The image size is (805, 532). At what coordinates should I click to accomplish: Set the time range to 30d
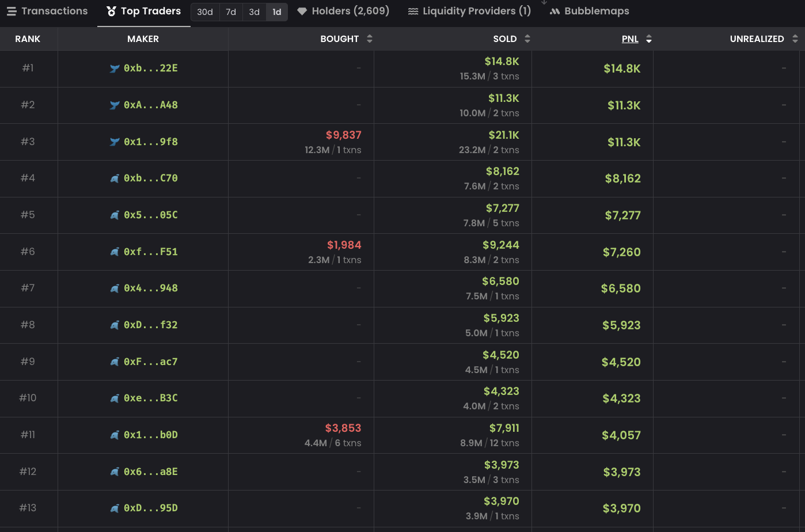pyautogui.click(x=205, y=12)
